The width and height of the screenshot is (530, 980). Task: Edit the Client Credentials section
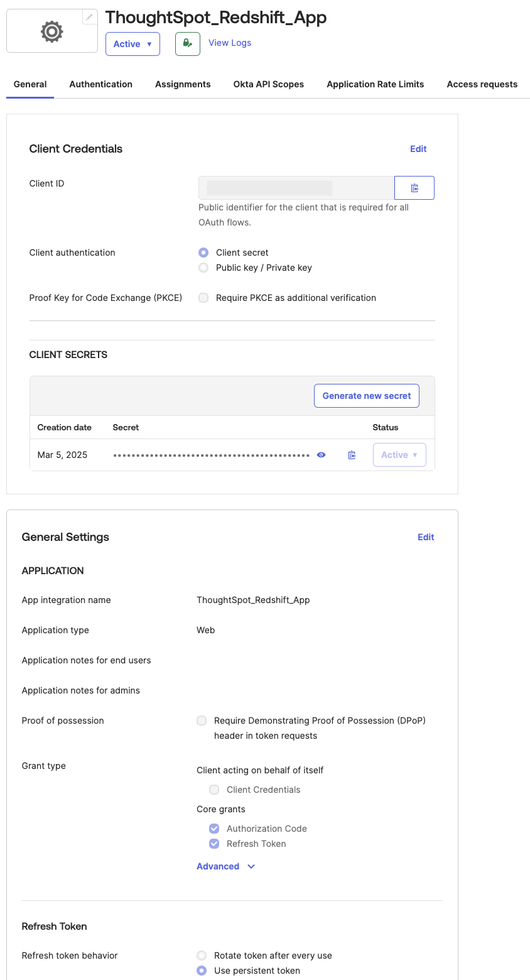[x=418, y=149]
